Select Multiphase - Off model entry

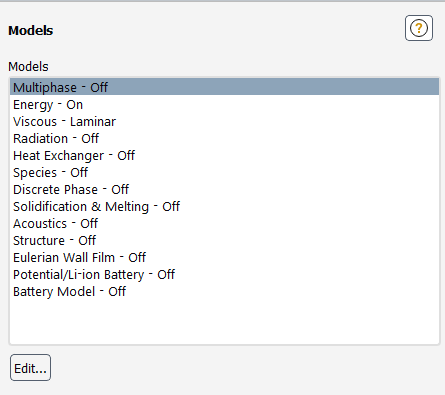(x=224, y=87)
